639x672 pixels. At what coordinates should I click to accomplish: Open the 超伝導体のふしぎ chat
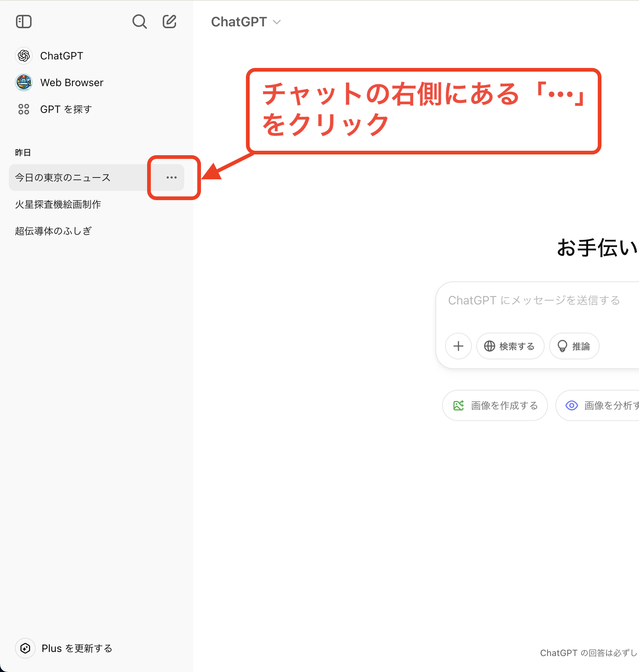53,230
